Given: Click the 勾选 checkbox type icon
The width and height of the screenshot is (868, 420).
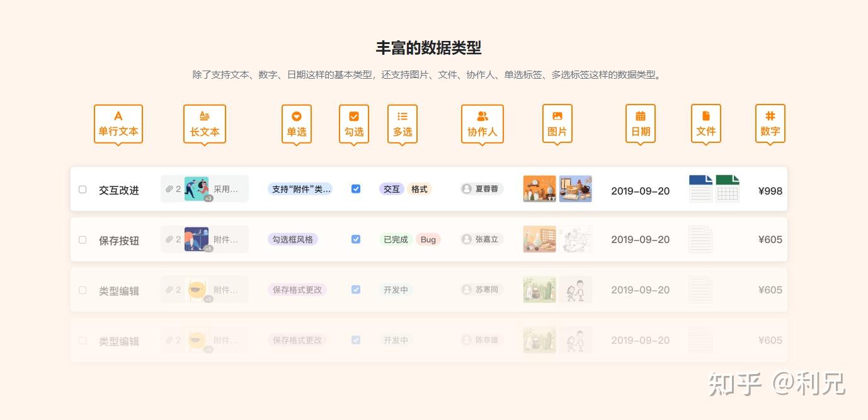Looking at the screenshot, I should 353,116.
